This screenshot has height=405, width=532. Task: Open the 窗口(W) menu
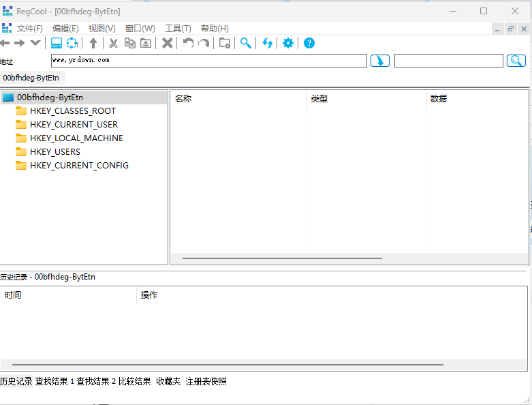[140, 29]
